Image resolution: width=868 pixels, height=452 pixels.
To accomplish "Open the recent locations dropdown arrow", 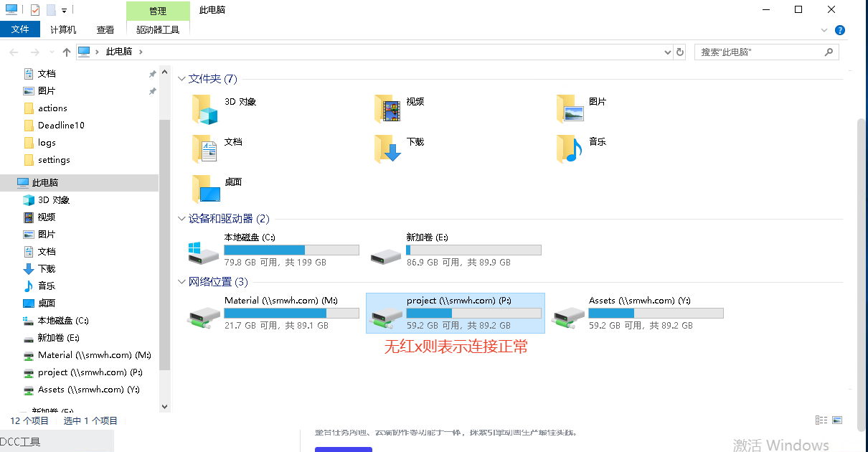I will [52, 52].
